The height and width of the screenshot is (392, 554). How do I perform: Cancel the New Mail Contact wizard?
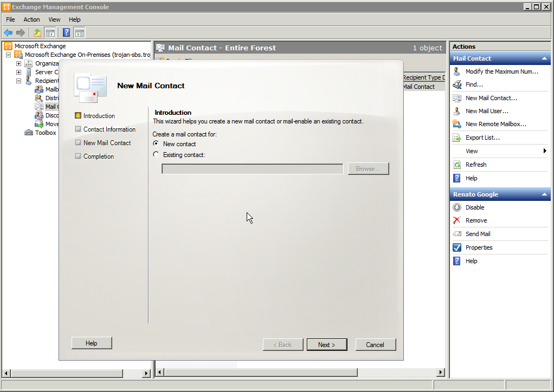[375, 344]
